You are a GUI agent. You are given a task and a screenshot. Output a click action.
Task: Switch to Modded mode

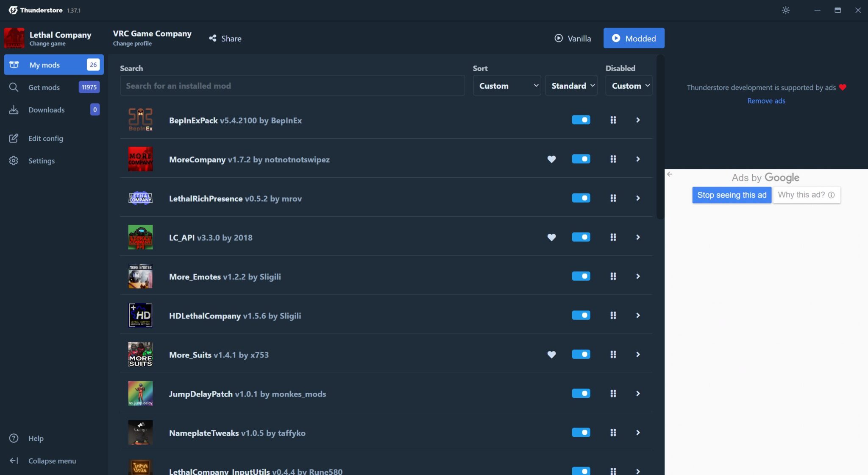click(634, 38)
